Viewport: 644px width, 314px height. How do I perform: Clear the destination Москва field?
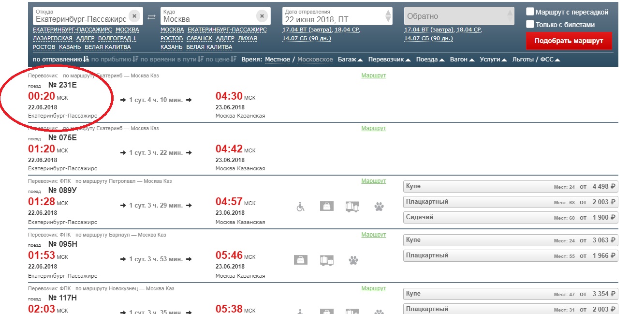(x=262, y=16)
